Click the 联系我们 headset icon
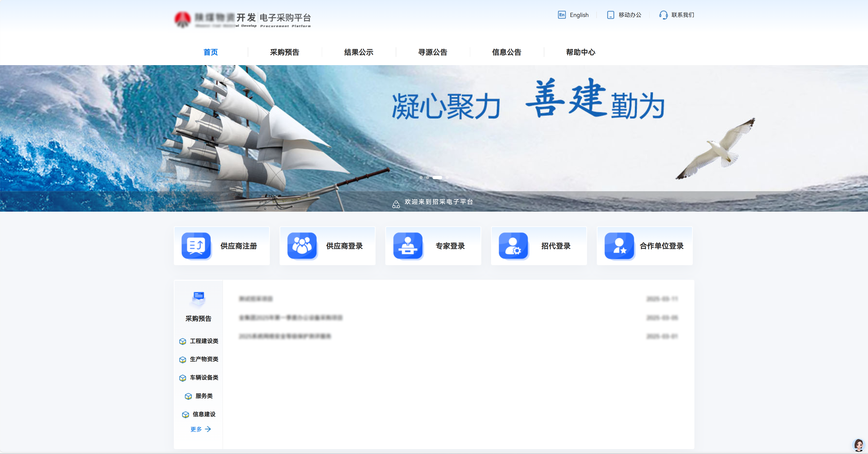Viewport: 868px width, 454px height. pyautogui.click(x=663, y=15)
